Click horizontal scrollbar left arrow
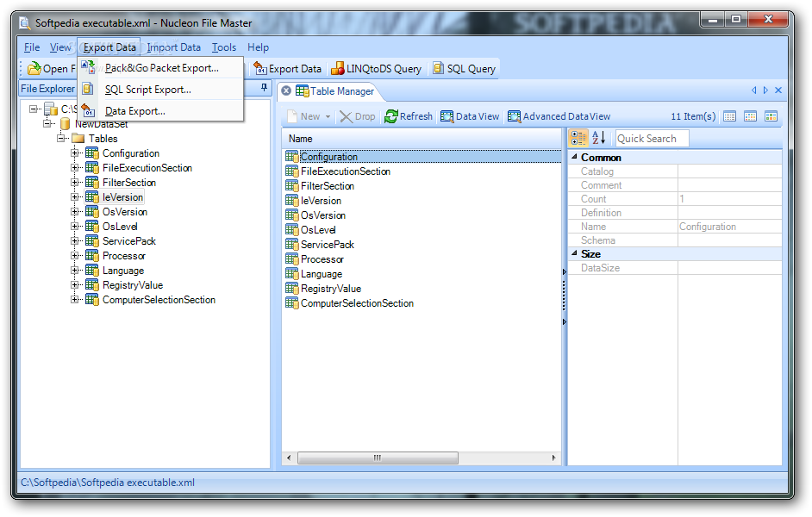The width and height of the screenshot is (812, 517). click(289, 458)
